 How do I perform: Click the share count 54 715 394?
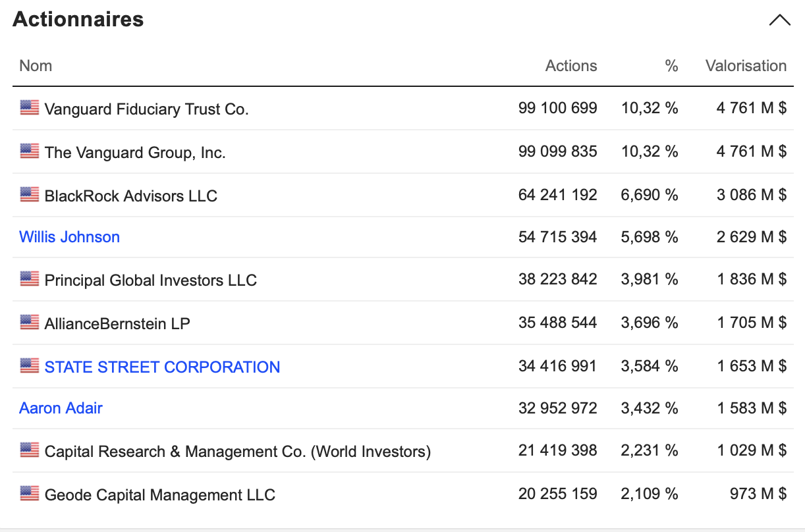(x=558, y=237)
